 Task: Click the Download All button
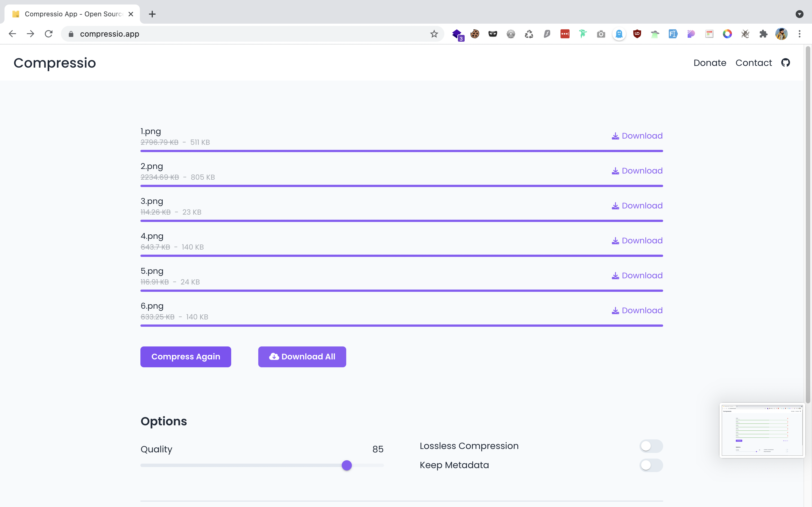click(302, 357)
